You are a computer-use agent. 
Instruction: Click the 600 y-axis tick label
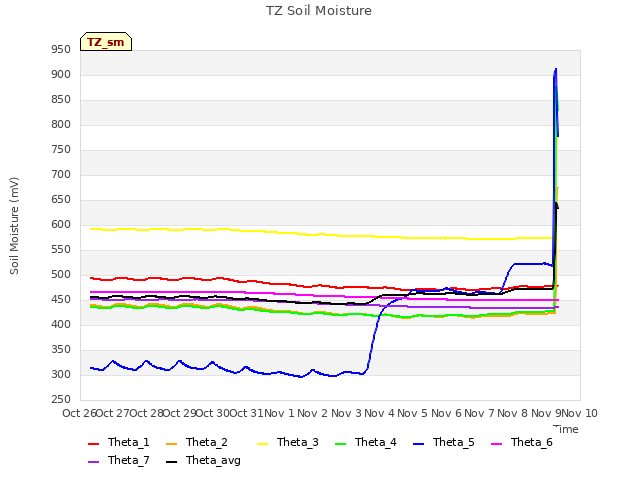61,225
